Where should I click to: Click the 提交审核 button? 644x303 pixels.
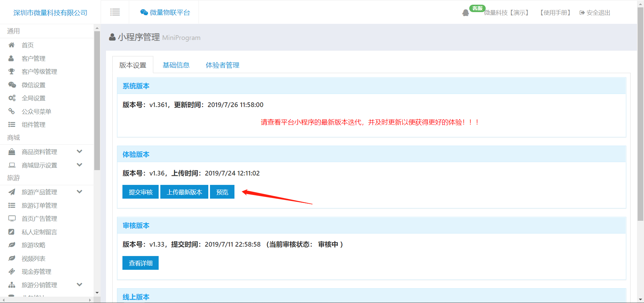click(141, 192)
